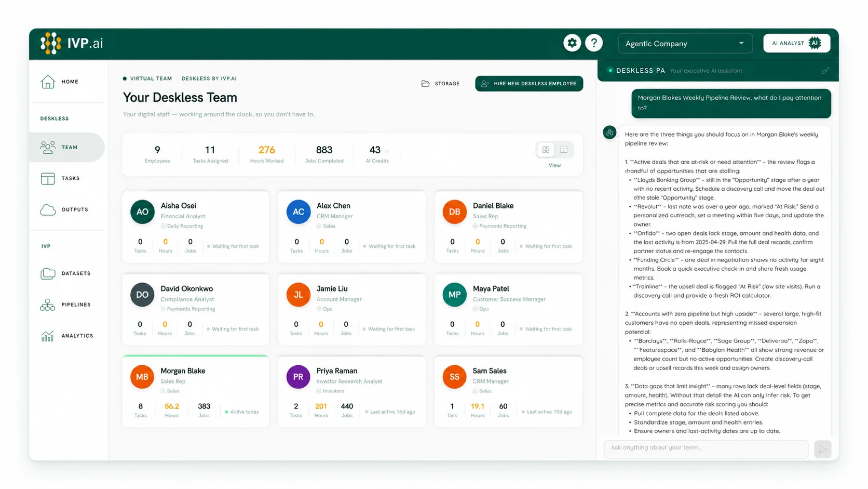Expand the Agentic Company dropdown
The height and width of the screenshot is (489, 868).
[x=685, y=44]
